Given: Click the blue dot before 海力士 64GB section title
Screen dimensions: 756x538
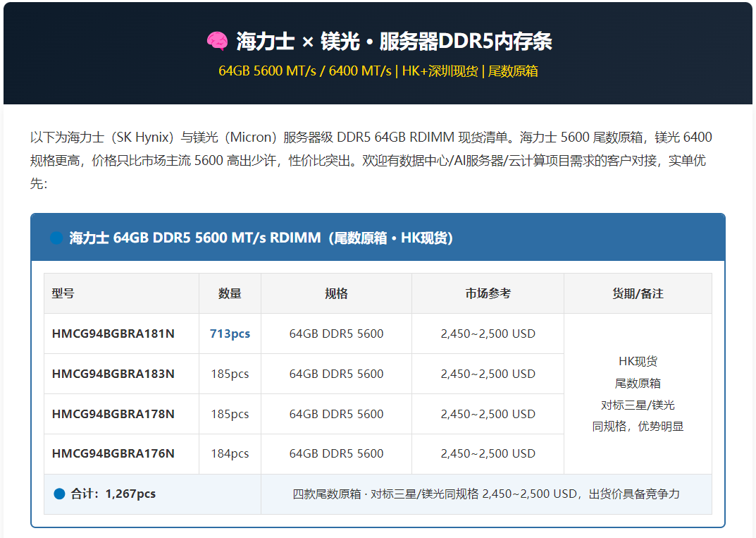Looking at the screenshot, I should [56, 238].
